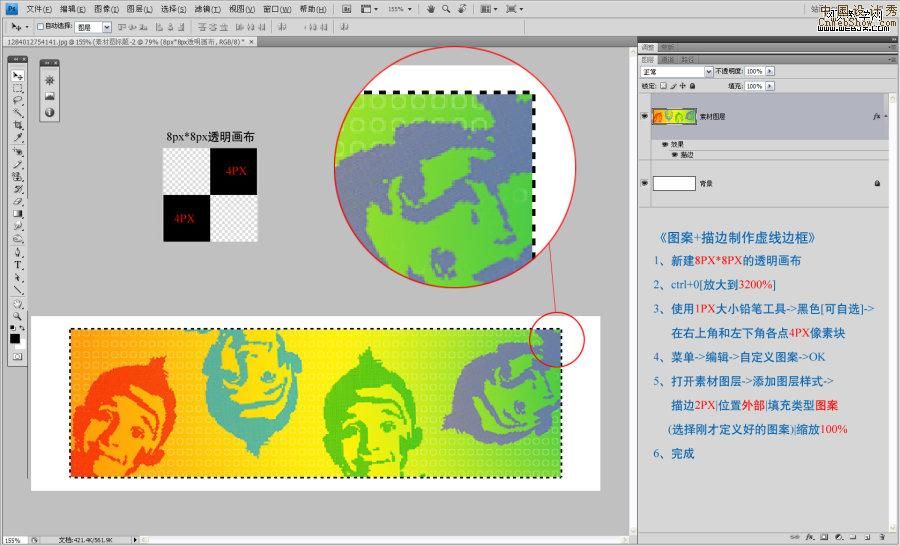Select the Move tool in toolbox
900x546 pixels.
pos(18,76)
